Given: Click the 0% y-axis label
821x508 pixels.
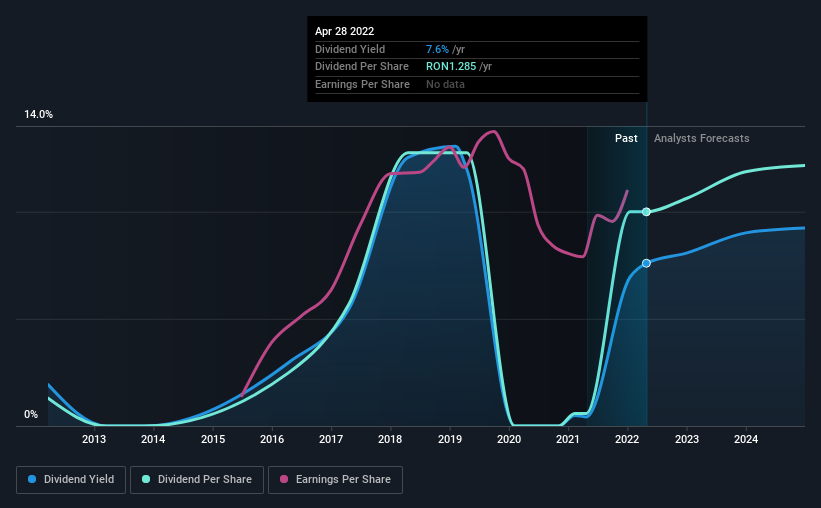Looking at the screenshot, I should coord(31,414).
